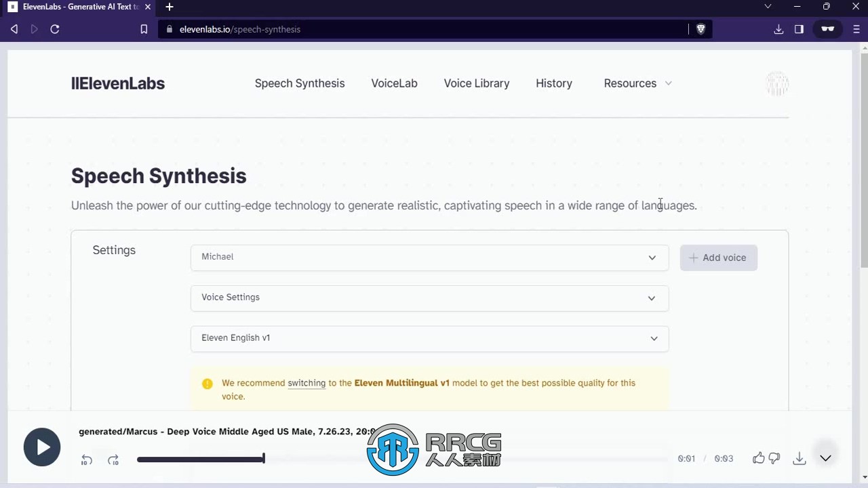Image resolution: width=868 pixels, height=488 pixels.
Task: Open the browser main menu
Action: (856, 29)
